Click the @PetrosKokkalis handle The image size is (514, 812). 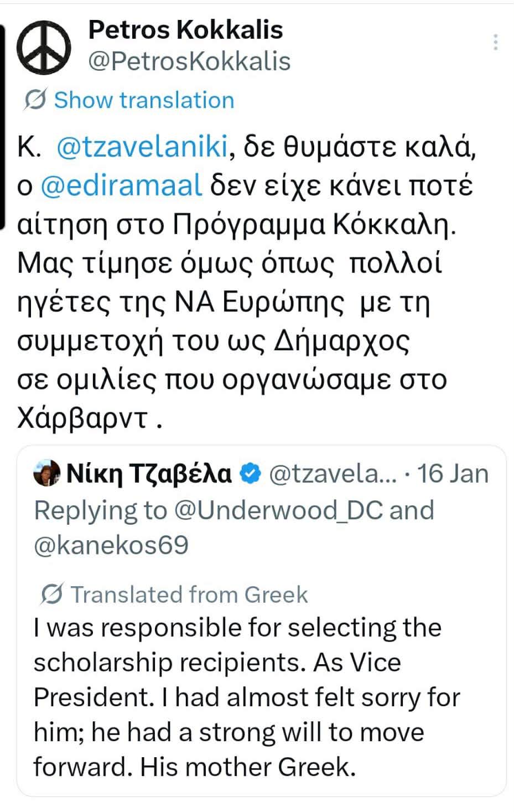189,61
